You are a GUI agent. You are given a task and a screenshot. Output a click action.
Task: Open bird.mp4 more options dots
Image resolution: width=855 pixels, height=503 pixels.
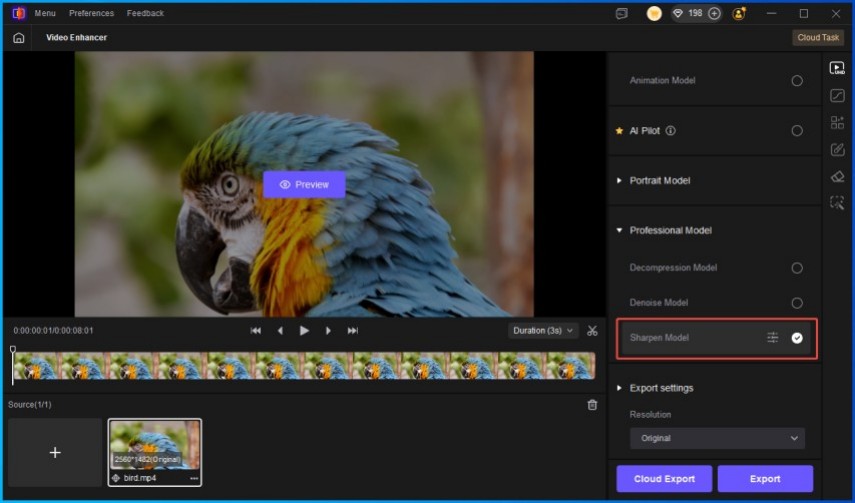tap(194, 478)
